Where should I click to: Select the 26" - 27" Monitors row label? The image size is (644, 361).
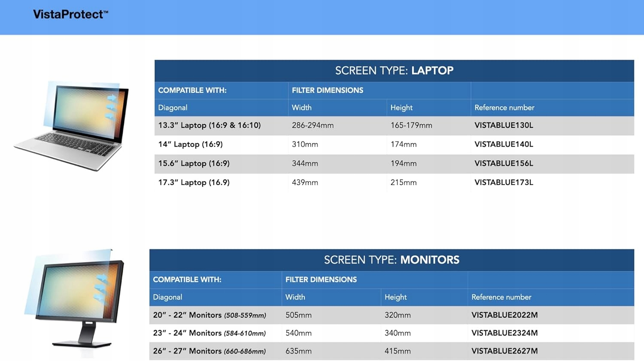[x=210, y=351]
